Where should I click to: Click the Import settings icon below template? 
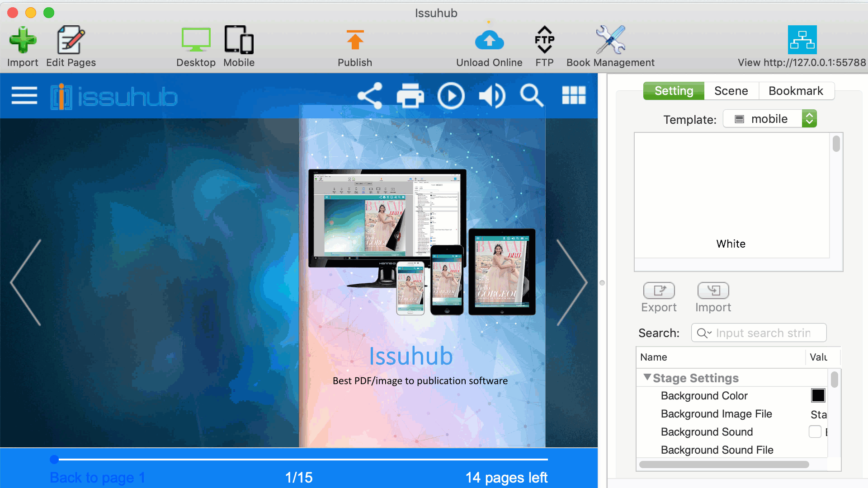coord(713,291)
